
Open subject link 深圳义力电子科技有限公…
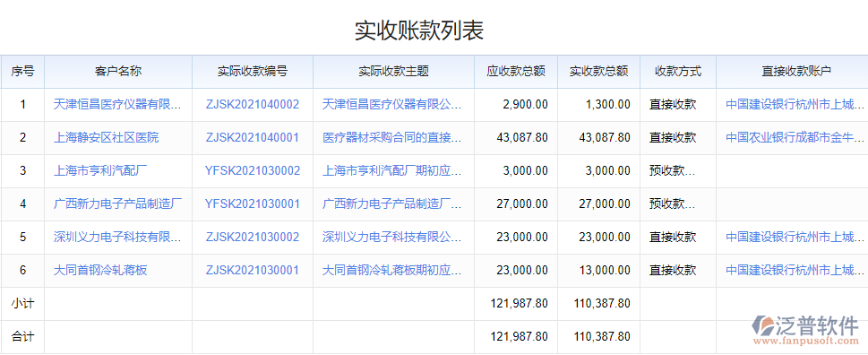(x=392, y=237)
